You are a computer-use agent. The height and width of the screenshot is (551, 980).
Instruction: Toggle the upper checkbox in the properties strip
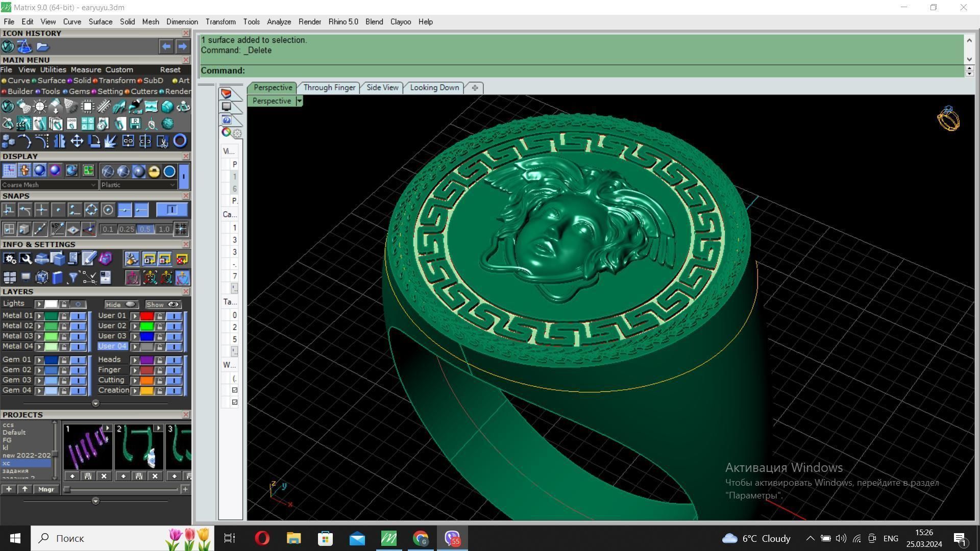click(235, 390)
